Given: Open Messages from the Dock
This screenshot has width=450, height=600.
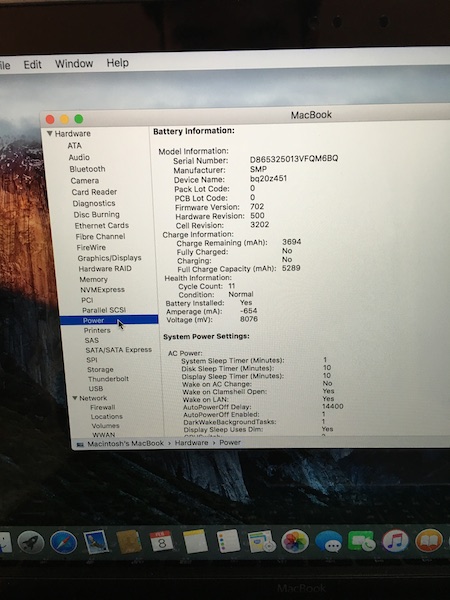Looking at the screenshot, I should click(329, 542).
